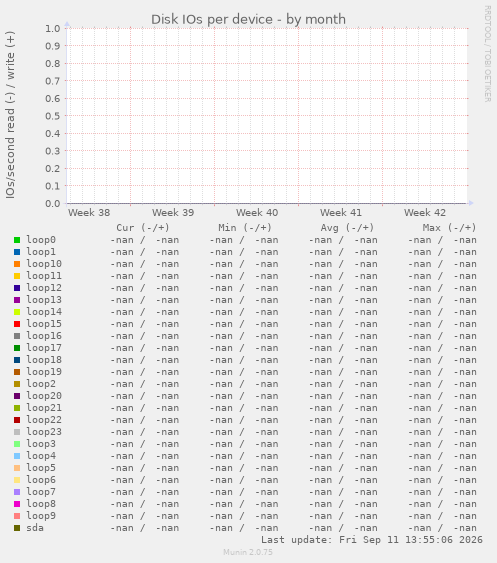Click the 'Munin 2.0.75' footer text
Screen dimensions: 497x563
(x=248, y=552)
